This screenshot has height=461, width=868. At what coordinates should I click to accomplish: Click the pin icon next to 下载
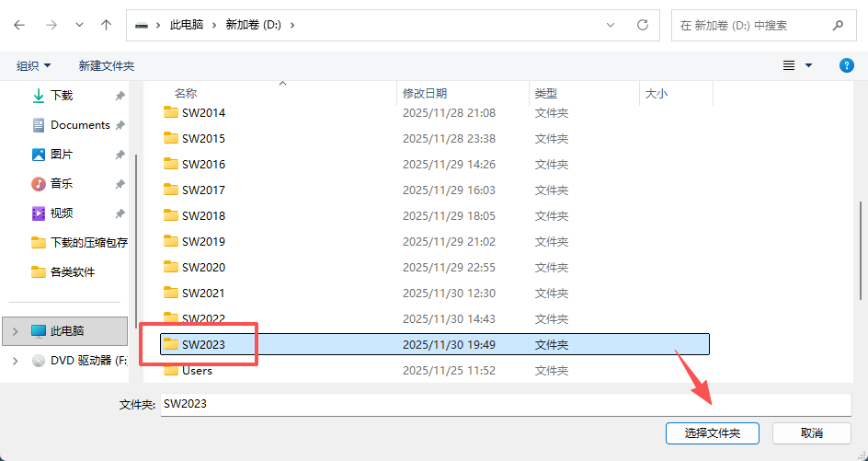point(120,96)
